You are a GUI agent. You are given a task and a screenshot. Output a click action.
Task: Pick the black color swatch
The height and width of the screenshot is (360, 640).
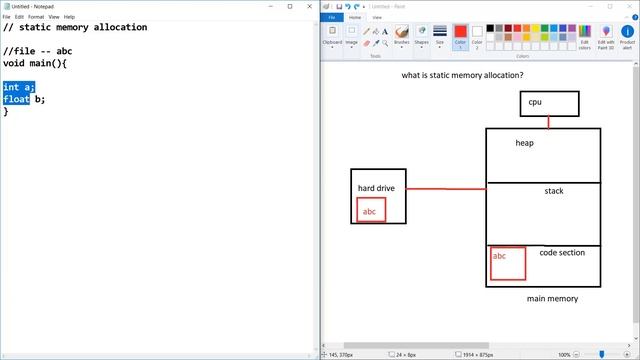click(x=490, y=28)
